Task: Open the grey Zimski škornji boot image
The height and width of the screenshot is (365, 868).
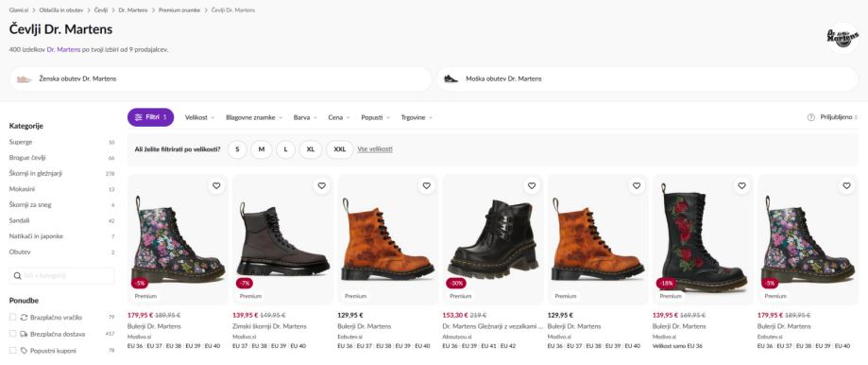Action: (x=282, y=239)
